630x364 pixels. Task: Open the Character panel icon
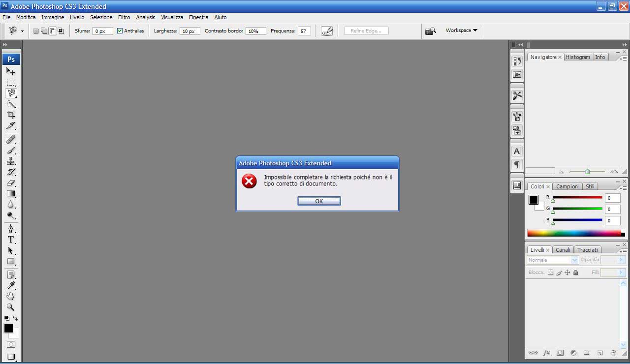coord(517,151)
